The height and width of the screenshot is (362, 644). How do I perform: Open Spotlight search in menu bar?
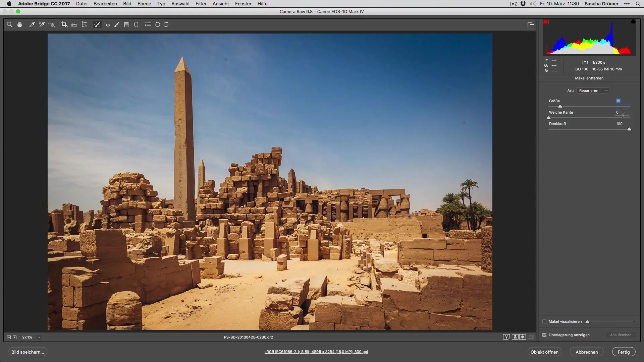pos(638,4)
